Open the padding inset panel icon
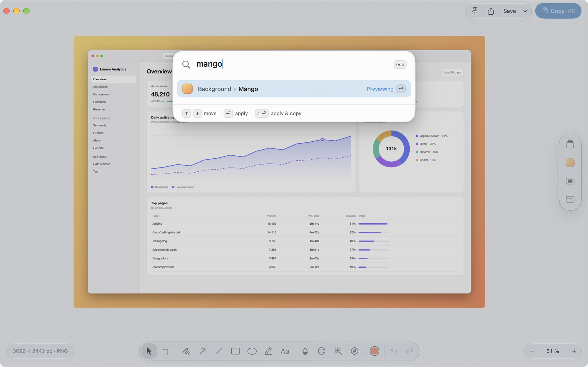The height and width of the screenshot is (367, 588). [570, 181]
